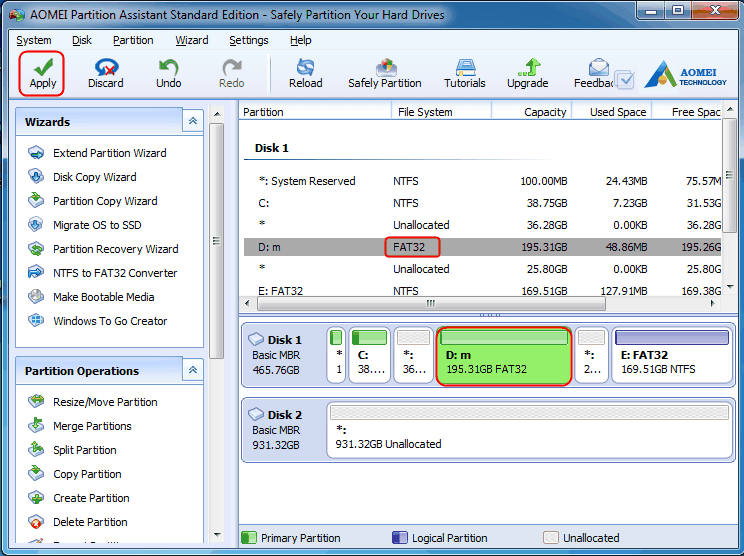Click left sidebar scrollbar down arrow
The image size is (744, 556).
tap(217, 535)
